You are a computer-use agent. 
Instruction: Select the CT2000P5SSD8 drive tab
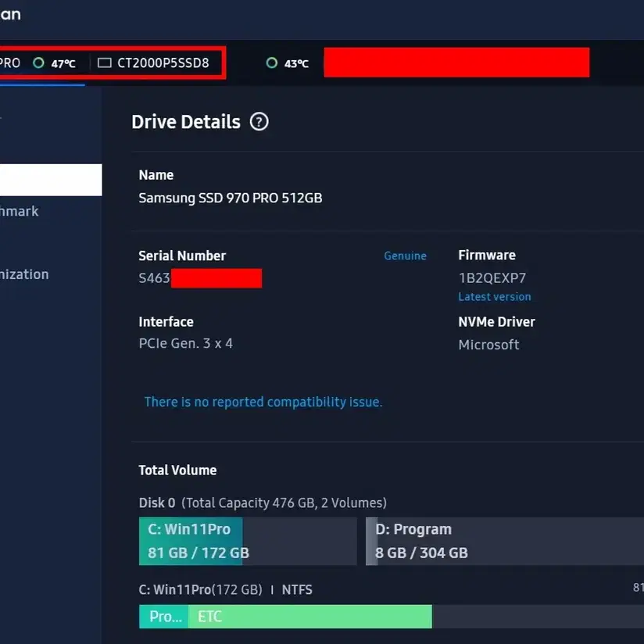point(154,63)
